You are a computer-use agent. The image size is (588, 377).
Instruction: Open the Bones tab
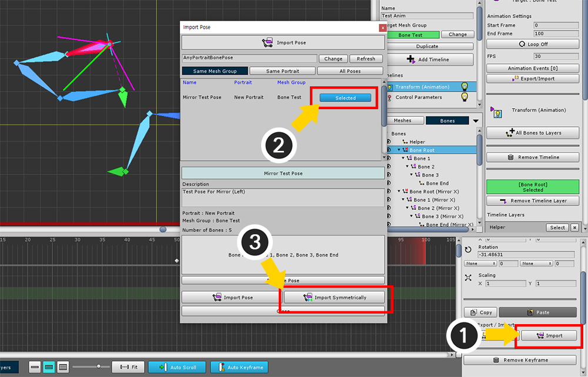447,120
